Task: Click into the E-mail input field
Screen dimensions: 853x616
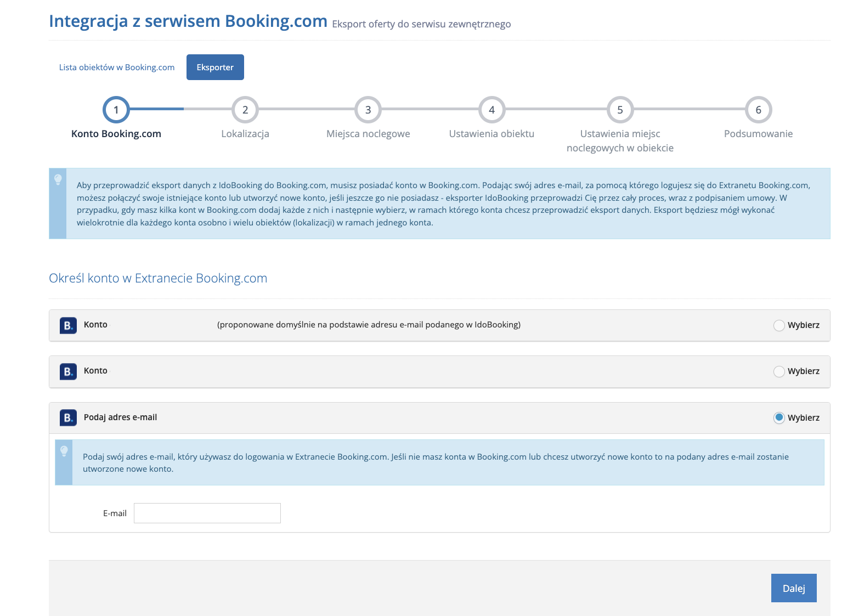Action: tap(207, 513)
